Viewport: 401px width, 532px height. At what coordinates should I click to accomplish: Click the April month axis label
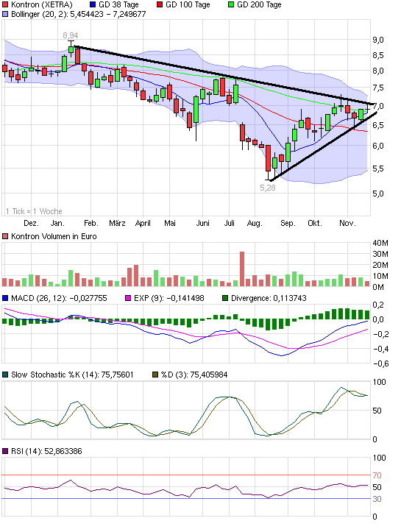pos(143,223)
